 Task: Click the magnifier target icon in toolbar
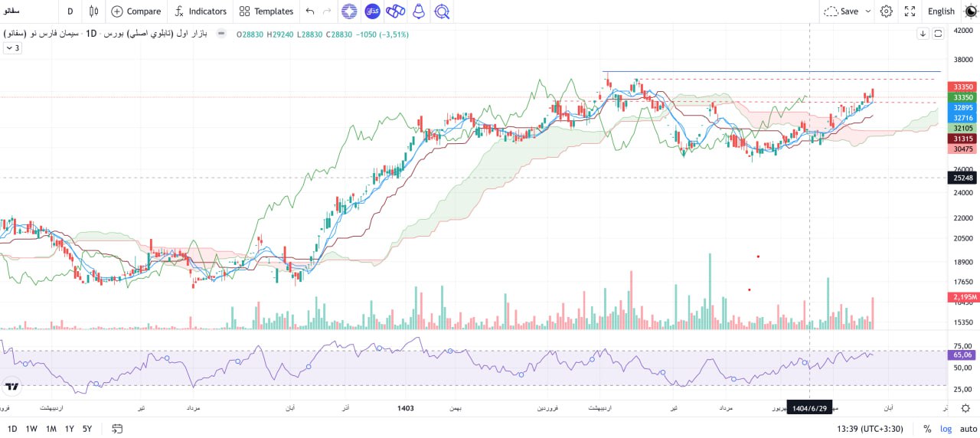(x=442, y=11)
